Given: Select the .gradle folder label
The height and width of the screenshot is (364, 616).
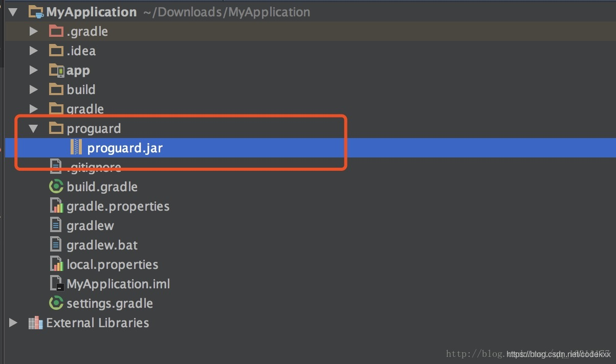Looking at the screenshot, I should (x=87, y=32).
